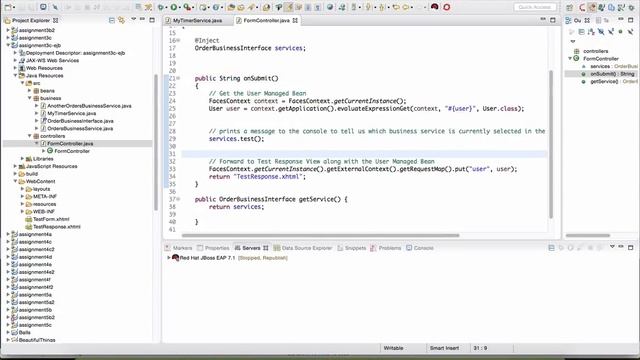Open the Outline view menu arrow
This screenshot has height=360, width=640.
(x=573, y=41)
